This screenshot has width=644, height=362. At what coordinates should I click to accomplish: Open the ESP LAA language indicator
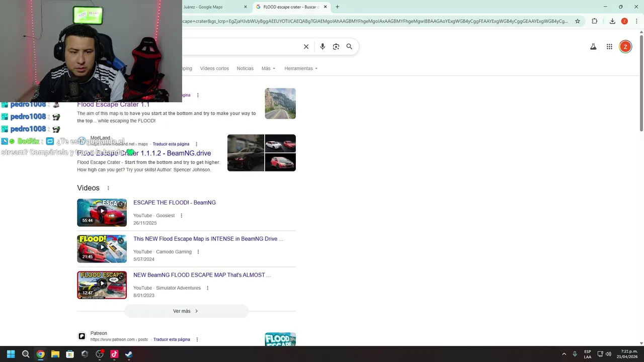(588, 354)
